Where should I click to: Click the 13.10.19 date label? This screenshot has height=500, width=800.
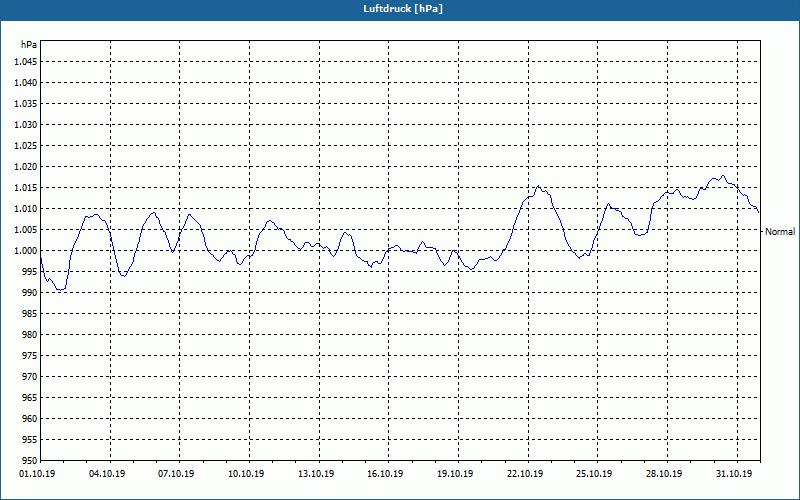[x=316, y=474]
